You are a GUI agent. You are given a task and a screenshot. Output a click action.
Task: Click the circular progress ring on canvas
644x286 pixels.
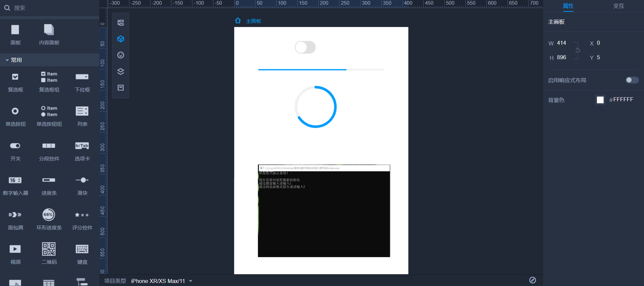click(x=316, y=107)
